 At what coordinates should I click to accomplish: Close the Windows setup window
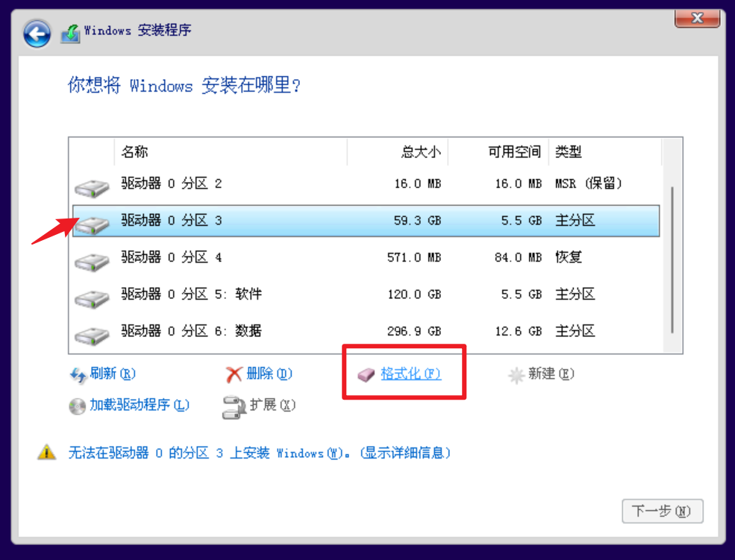(697, 18)
